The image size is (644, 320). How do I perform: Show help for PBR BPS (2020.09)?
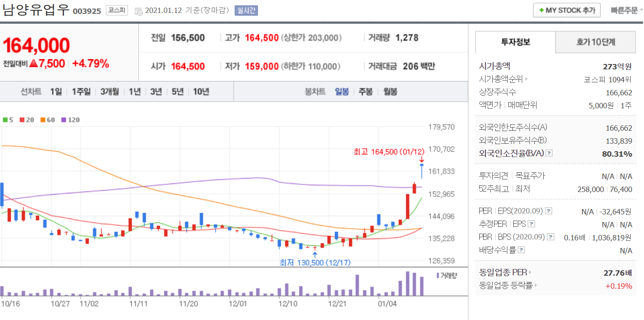point(550,237)
